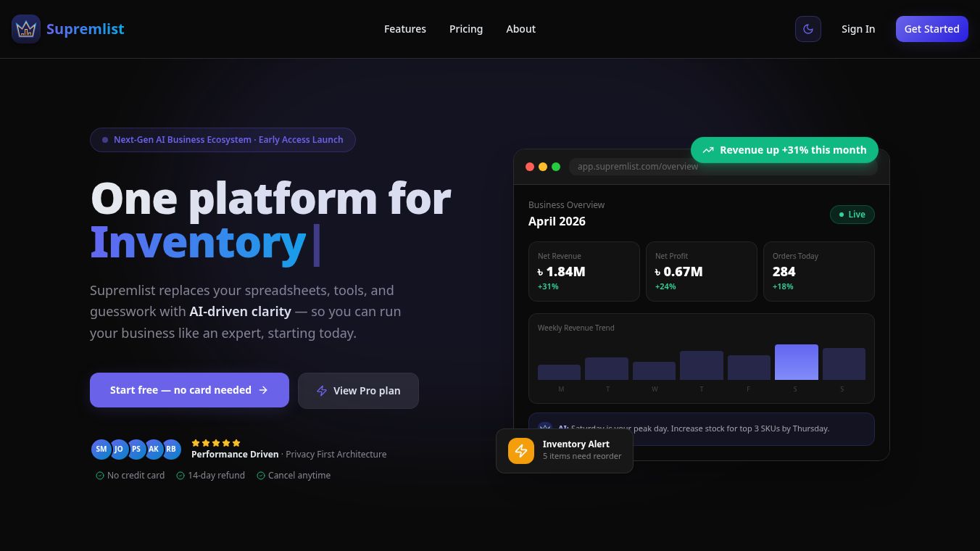Click the "284" orders count
This screenshot has height=551, width=980.
tap(784, 272)
